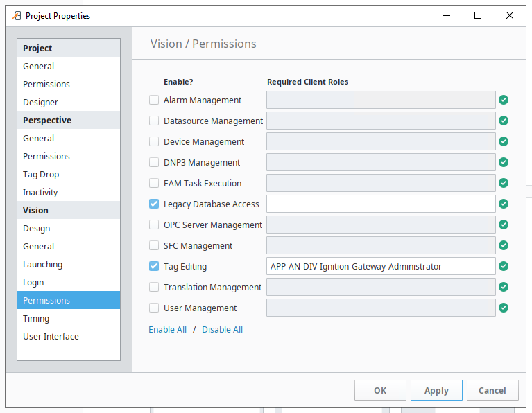Click the green check icon for Translation Management
Viewport: 532px width, 413px height.
[504, 287]
